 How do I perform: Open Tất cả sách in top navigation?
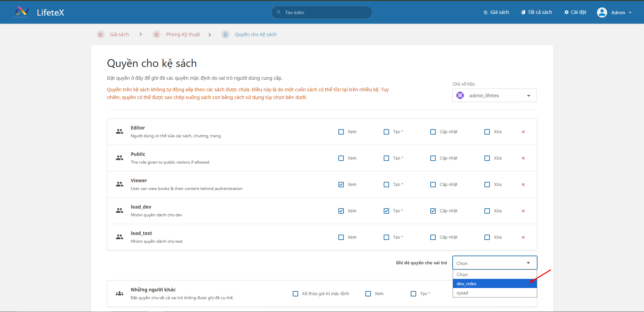pos(536,12)
